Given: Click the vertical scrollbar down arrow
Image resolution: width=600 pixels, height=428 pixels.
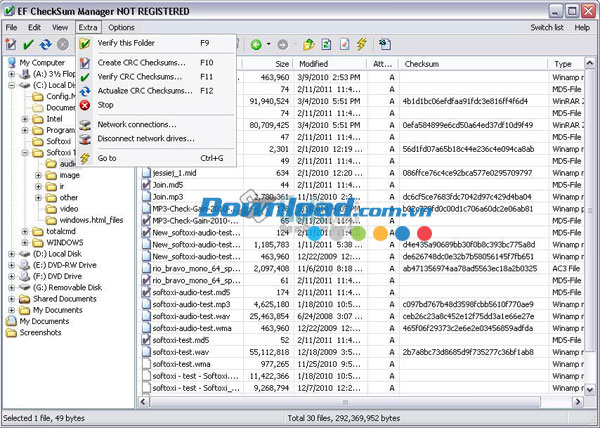Looking at the screenshot, I should [590, 390].
